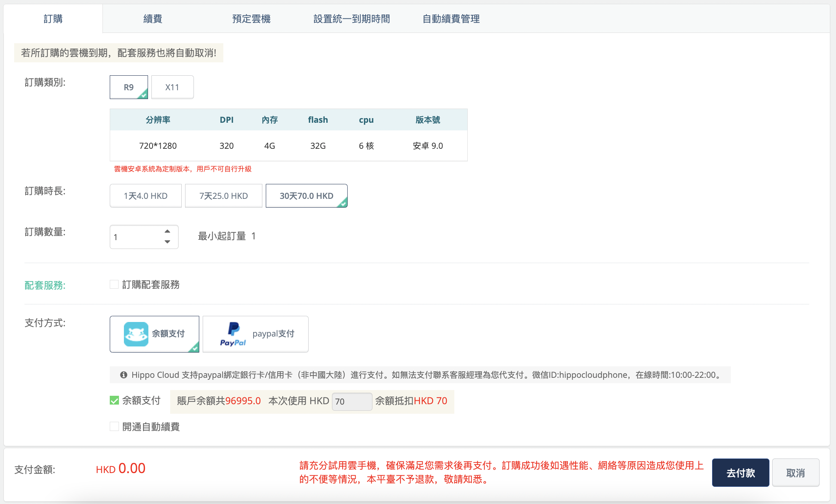The height and width of the screenshot is (504, 836).
Task: Enable 訂購配套服務 checkbox
Action: pos(114,285)
